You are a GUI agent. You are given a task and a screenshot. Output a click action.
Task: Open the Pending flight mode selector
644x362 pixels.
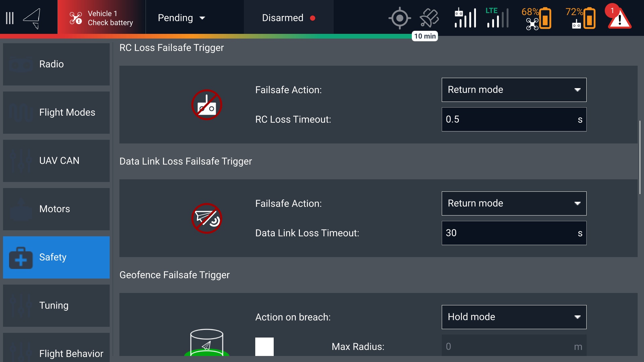click(181, 18)
